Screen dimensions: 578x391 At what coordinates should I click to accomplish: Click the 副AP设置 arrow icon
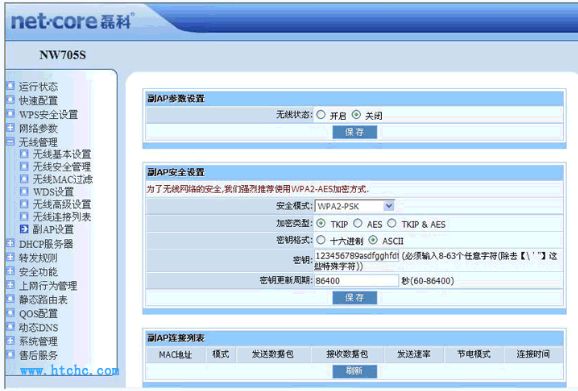click(x=24, y=229)
